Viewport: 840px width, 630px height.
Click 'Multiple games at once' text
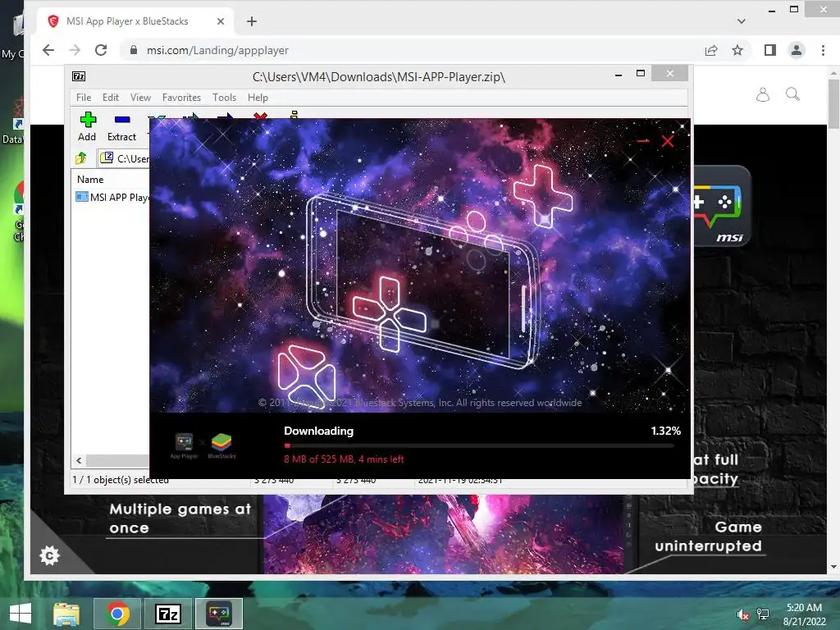[180, 518]
